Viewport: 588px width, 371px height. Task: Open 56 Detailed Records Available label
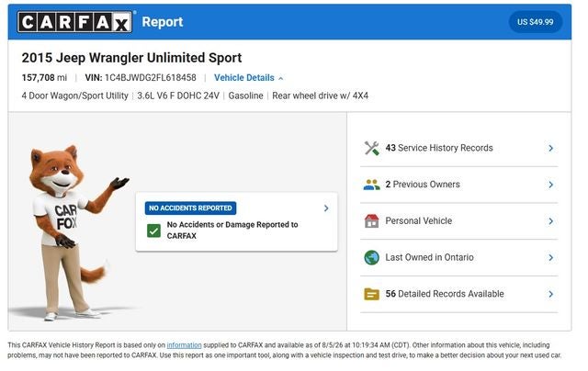click(x=445, y=294)
